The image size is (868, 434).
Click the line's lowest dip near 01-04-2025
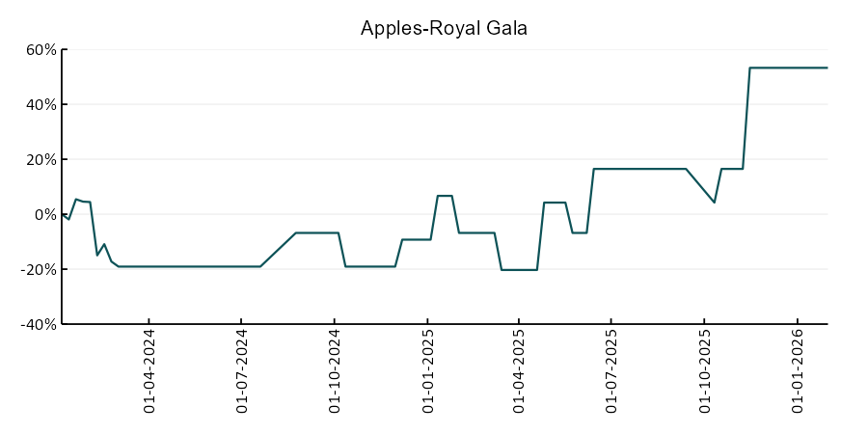click(x=519, y=270)
